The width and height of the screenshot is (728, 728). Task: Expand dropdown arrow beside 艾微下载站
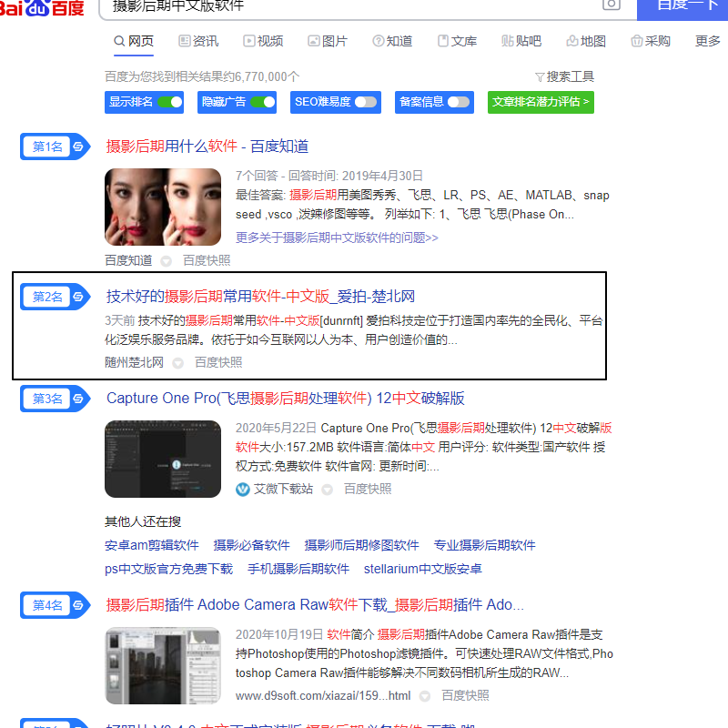[x=328, y=490]
